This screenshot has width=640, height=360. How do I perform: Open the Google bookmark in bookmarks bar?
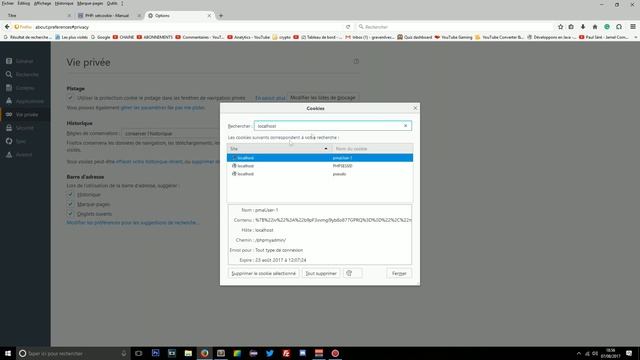coord(100,37)
